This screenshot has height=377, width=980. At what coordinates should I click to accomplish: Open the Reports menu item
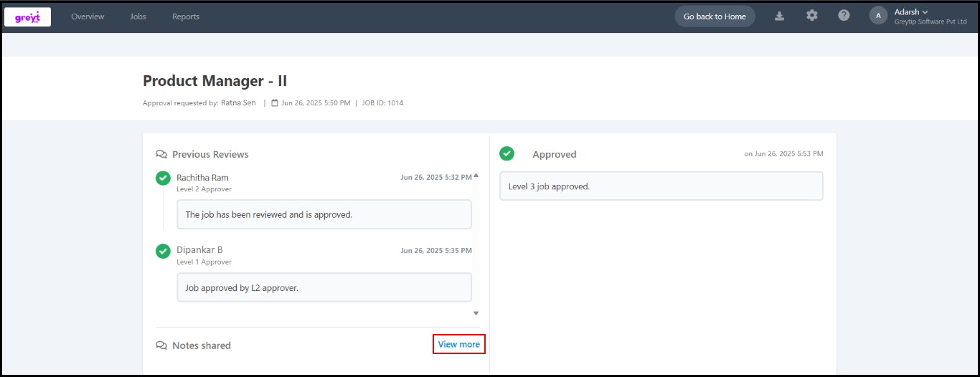click(x=186, y=16)
